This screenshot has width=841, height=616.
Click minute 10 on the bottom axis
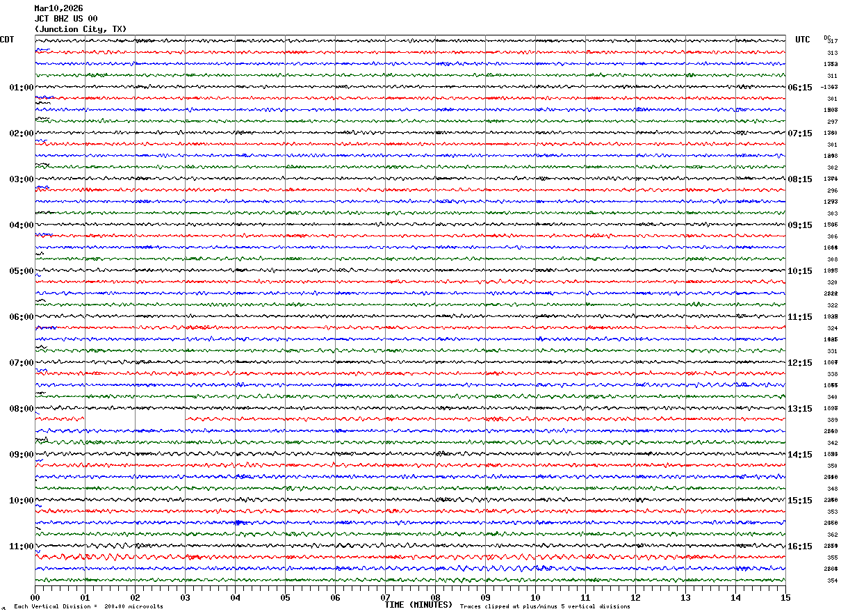[x=535, y=597]
